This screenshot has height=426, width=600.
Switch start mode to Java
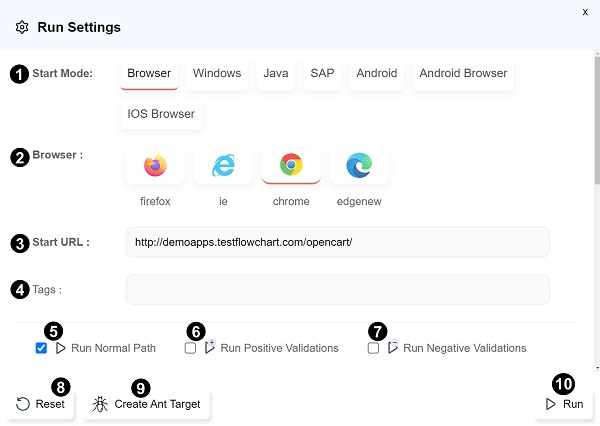coord(275,74)
